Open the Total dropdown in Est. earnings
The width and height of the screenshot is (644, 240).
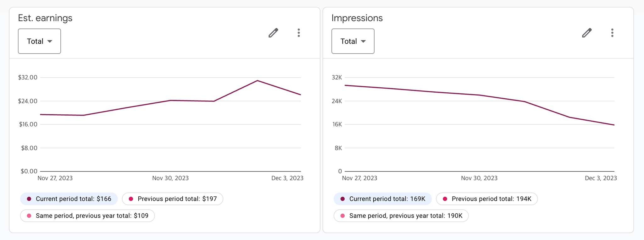click(39, 41)
